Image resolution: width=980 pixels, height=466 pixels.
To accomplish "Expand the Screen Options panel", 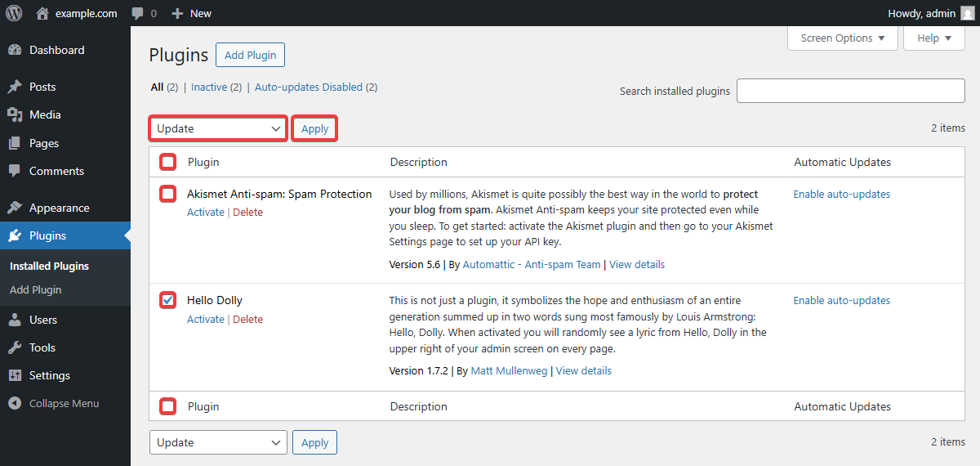I will coord(842,38).
